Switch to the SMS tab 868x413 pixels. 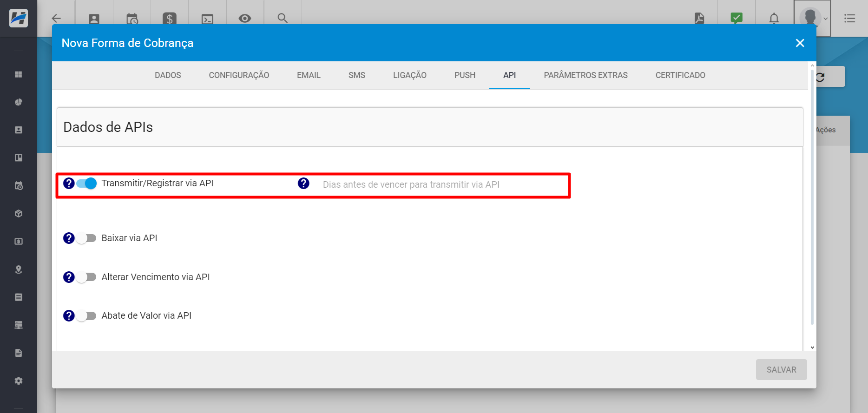click(357, 75)
